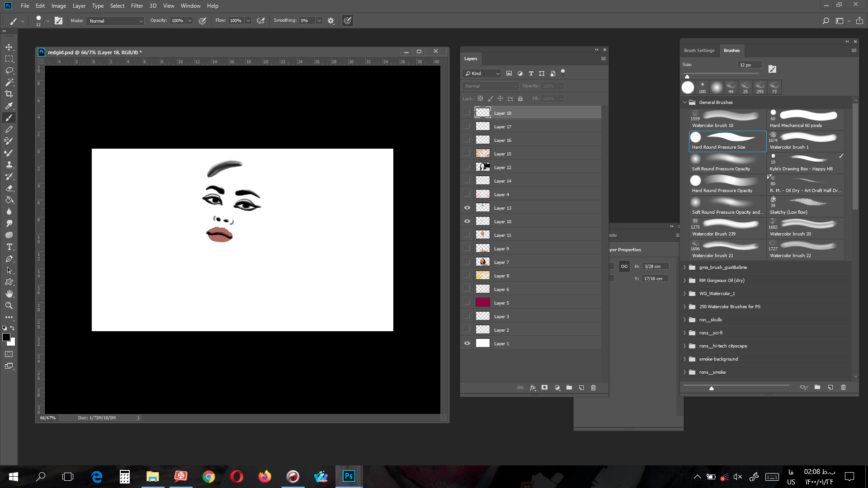
Task: Select the Paint Bucket tool
Action: (9, 200)
